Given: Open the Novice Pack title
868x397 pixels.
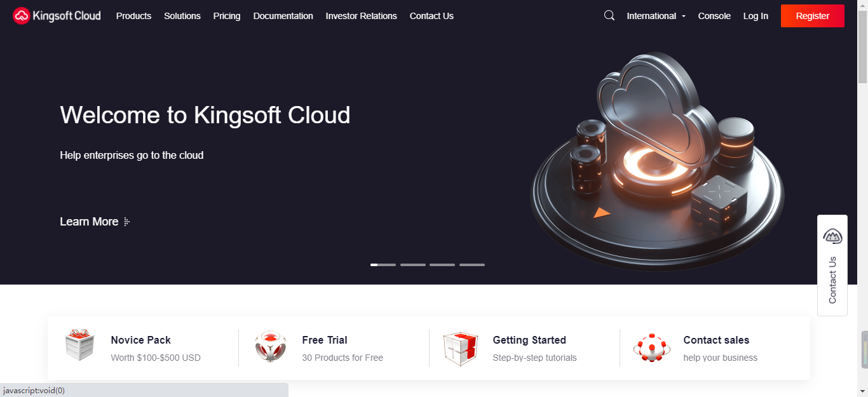Looking at the screenshot, I should (x=141, y=340).
